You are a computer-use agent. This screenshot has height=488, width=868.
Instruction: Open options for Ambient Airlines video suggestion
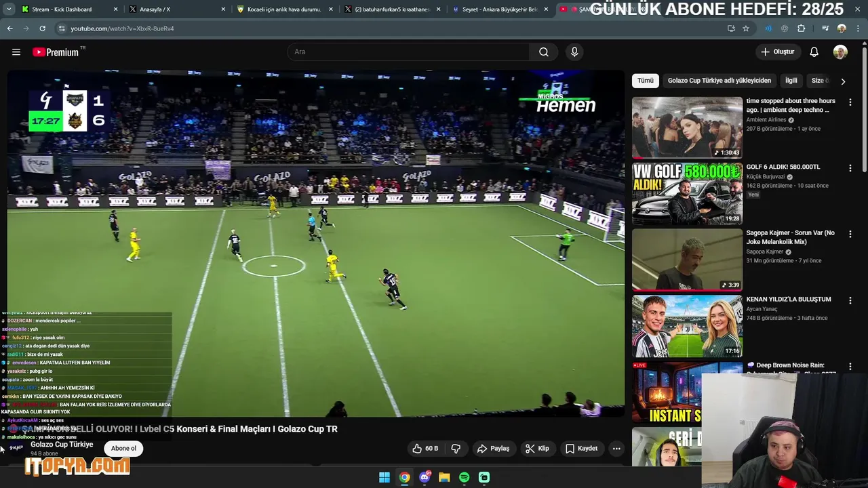click(x=850, y=102)
